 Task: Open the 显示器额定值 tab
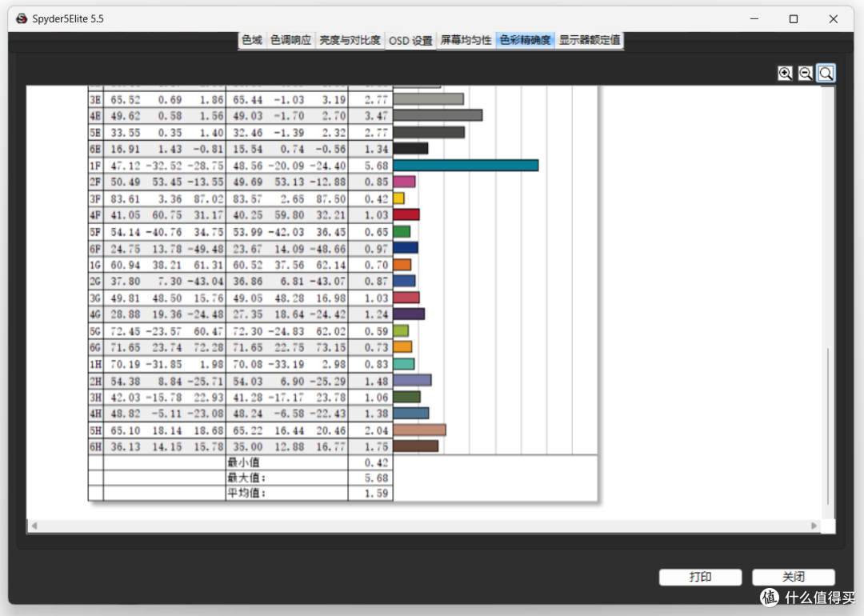tap(589, 40)
